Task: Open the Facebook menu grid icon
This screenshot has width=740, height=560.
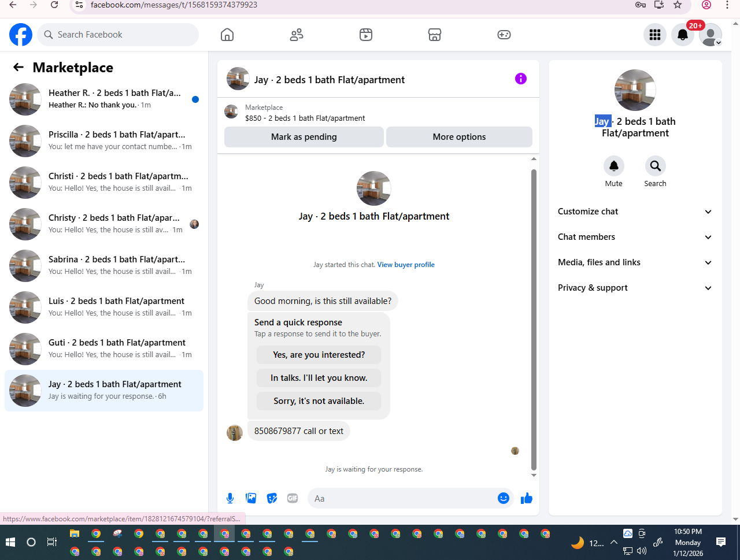Action: coord(655,35)
